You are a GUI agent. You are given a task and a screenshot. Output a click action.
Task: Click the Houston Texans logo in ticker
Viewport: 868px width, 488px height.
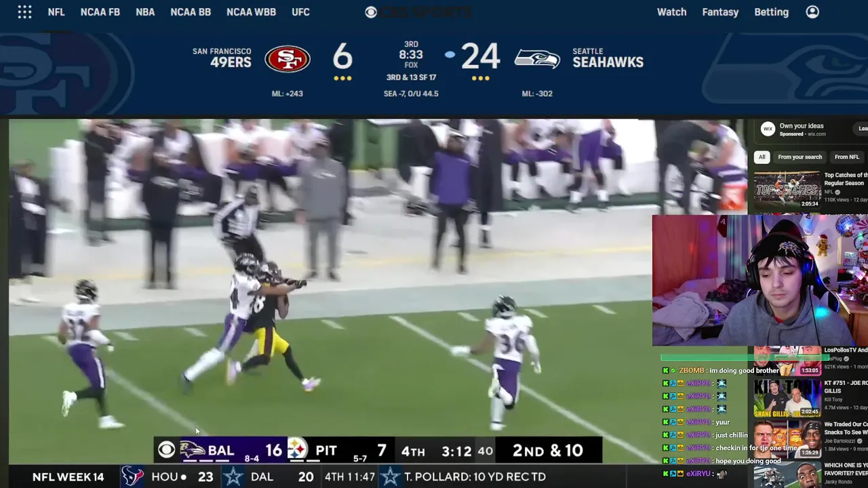click(x=132, y=476)
